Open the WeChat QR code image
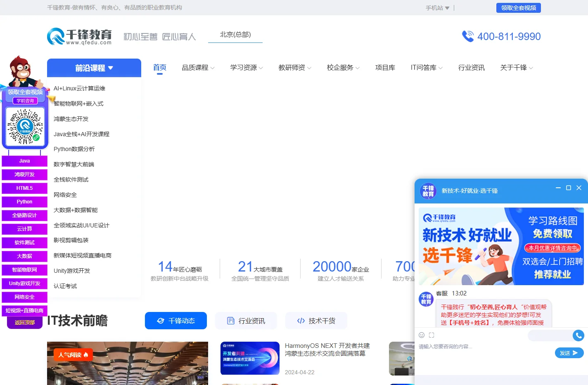 [x=25, y=126]
